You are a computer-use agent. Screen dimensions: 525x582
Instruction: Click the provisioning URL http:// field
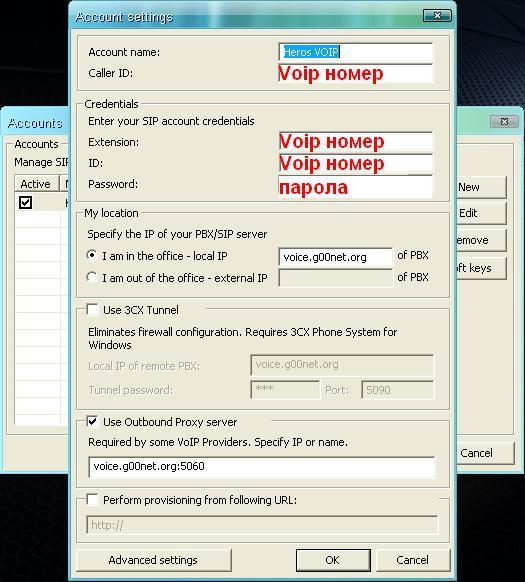pyautogui.click(x=262, y=525)
